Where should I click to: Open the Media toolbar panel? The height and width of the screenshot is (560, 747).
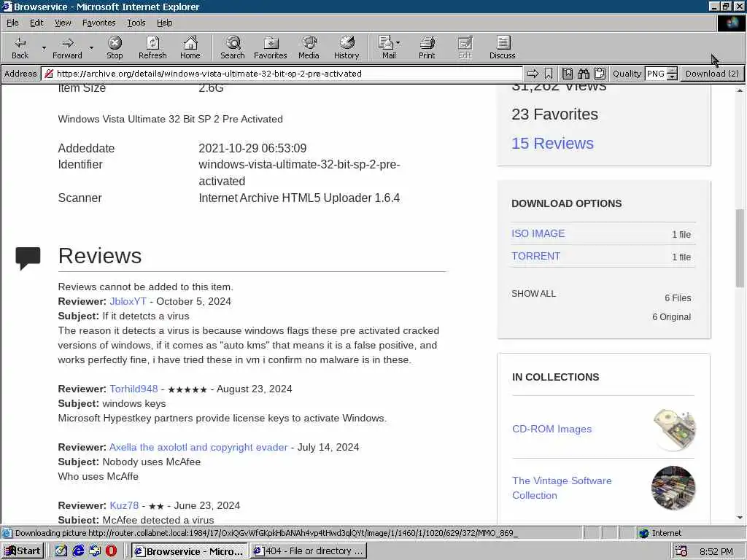click(309, 47)
